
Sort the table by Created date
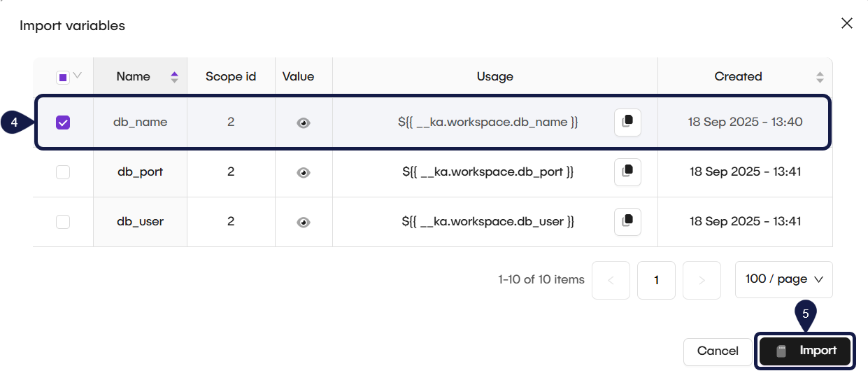[x=820, y=77]
